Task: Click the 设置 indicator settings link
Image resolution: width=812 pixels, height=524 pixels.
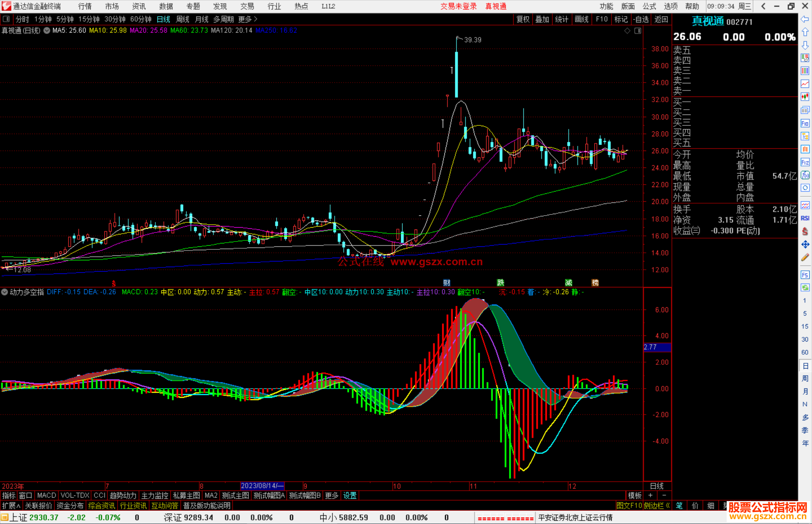Action: click(x=350, y=495)
